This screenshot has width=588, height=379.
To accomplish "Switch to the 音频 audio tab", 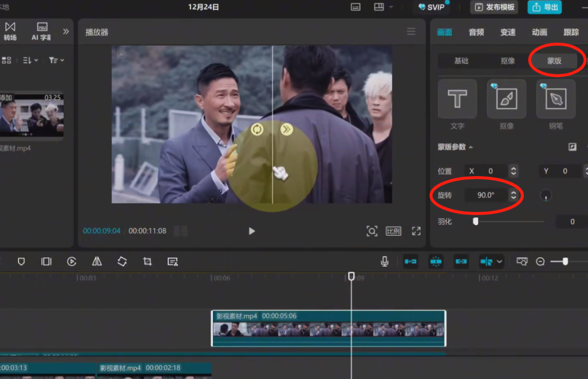I will tap(476, 32).
